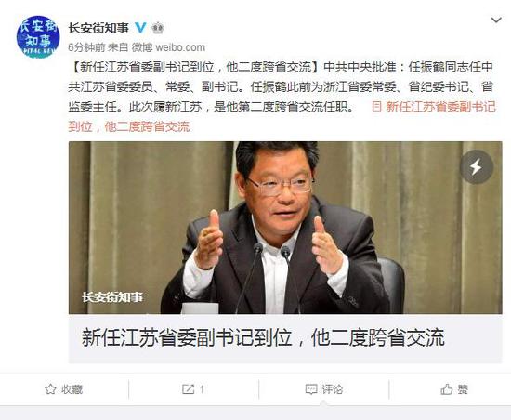The width and height of the screenshot is (511, 420).
Task: Click the thumbs-up like icon
Action: [x=447, y=389]
